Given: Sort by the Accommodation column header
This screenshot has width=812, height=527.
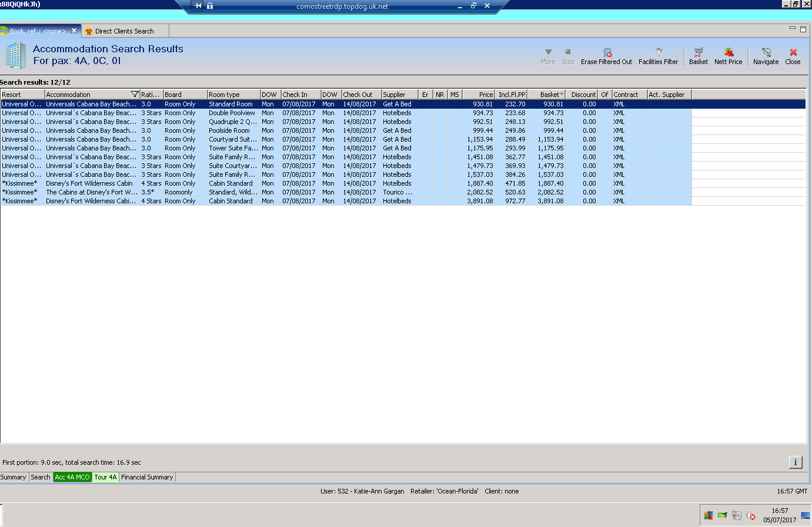Looking at the screenshot, I should point(92,95).
